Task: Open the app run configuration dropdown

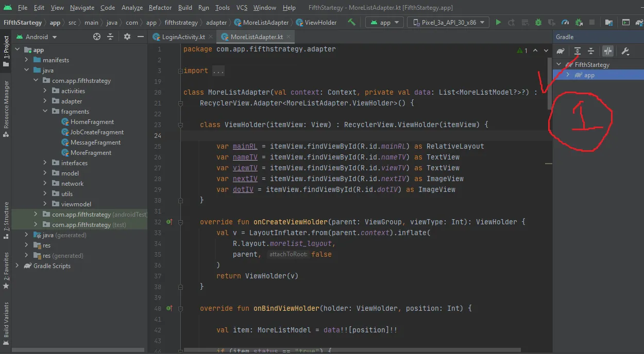Action: coord(384,23)
